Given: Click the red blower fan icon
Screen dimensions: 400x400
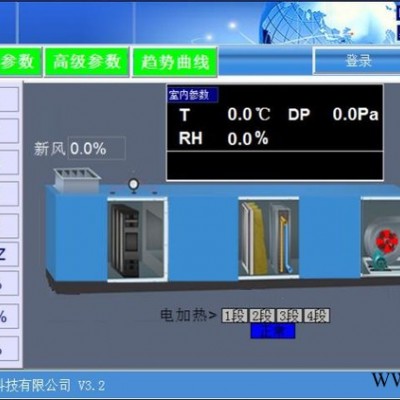Looking at the screenshot, I should tap(387, 241).
